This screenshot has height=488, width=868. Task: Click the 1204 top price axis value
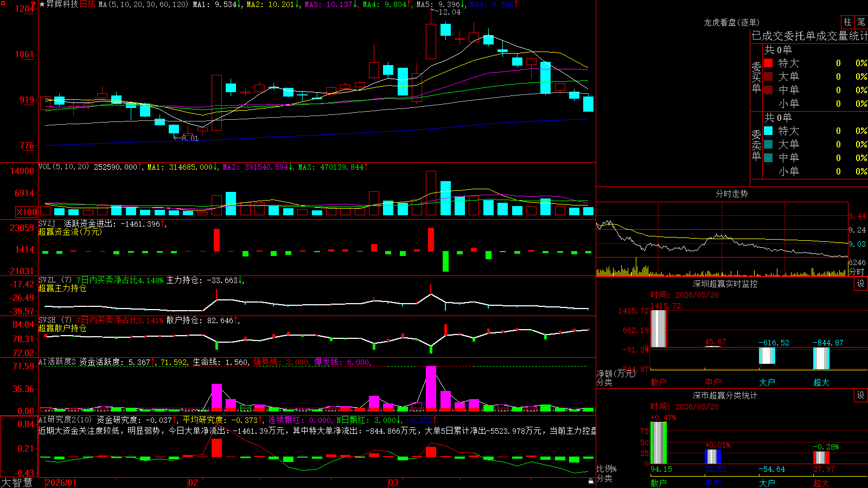[25, 9]
